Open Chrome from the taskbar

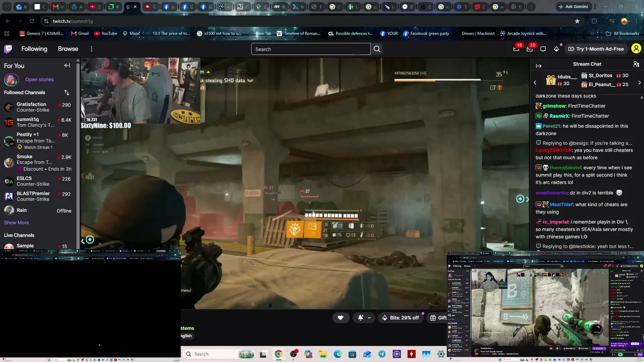pos(278,354)
